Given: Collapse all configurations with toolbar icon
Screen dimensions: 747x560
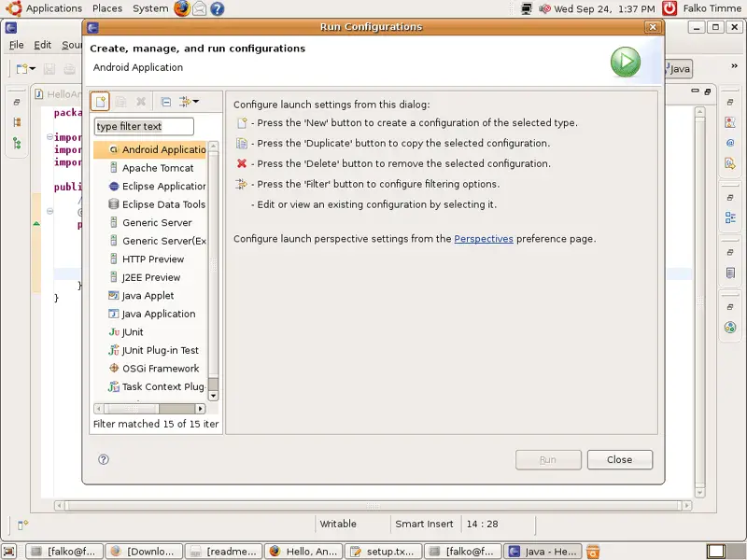Looking at the screenshot, I should (166, 102).
